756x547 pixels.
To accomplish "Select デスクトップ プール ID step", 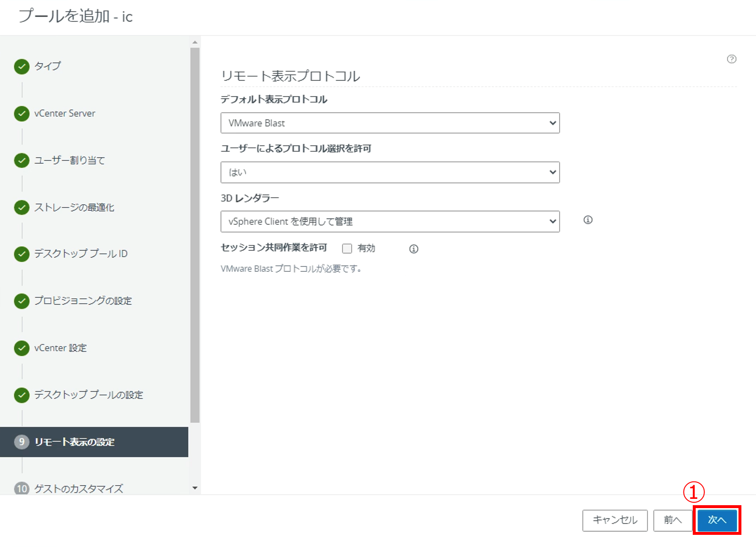I will pyautogui.click(x=81, y=254).
